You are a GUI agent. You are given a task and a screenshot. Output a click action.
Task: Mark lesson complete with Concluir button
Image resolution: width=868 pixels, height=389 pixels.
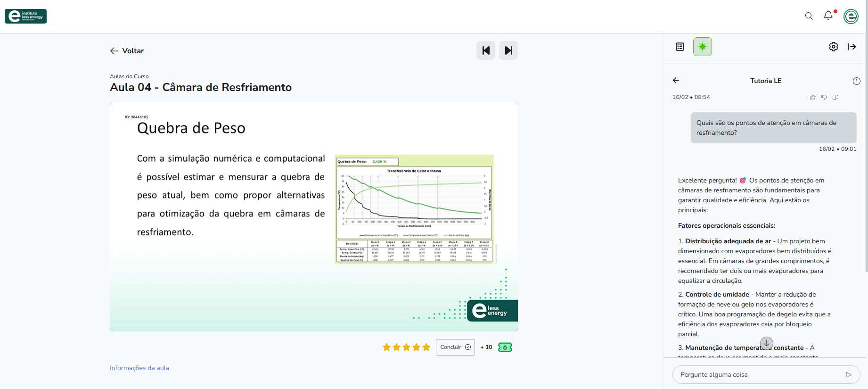click(x=455, y=347)
